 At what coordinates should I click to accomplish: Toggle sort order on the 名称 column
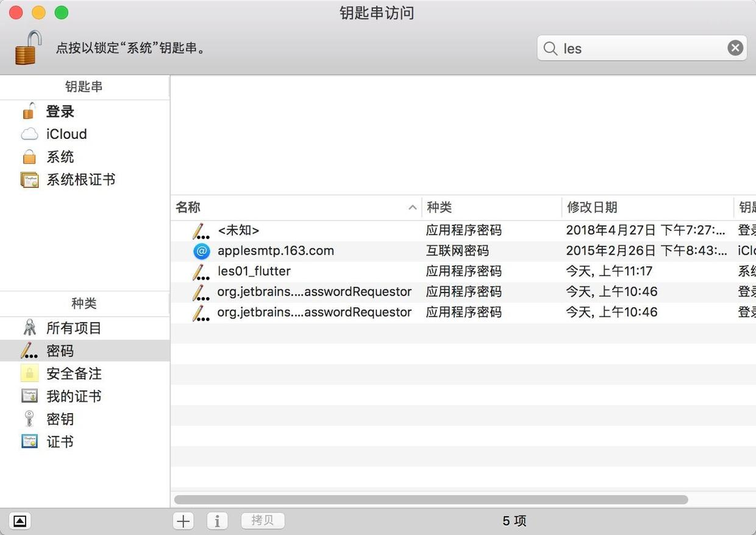(x=187, y=207)
